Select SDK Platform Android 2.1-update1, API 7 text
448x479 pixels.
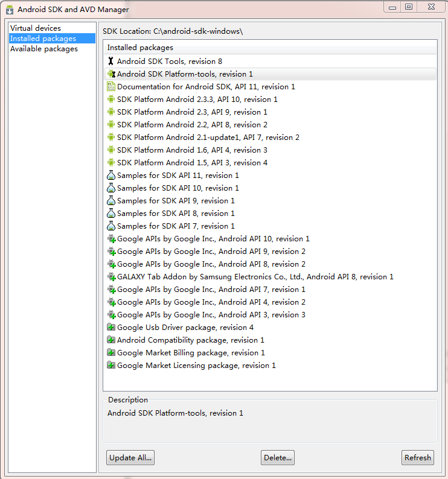(x=208, y=138)
